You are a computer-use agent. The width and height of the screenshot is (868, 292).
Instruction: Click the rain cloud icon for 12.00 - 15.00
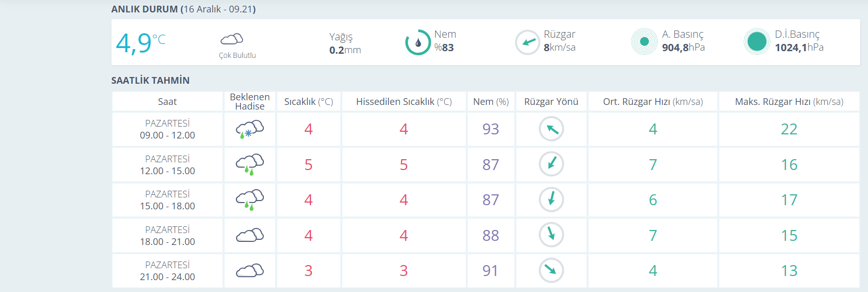coord(250,164)
